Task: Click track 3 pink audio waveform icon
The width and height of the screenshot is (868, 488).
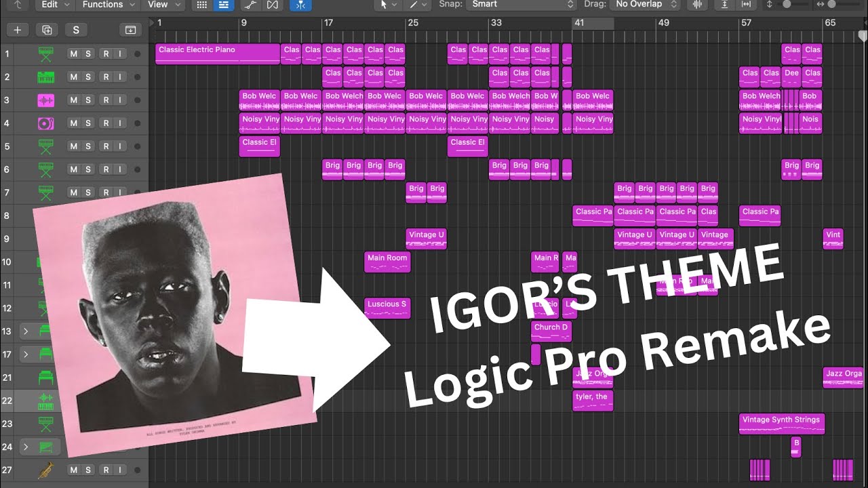Action: coord(45,100)
